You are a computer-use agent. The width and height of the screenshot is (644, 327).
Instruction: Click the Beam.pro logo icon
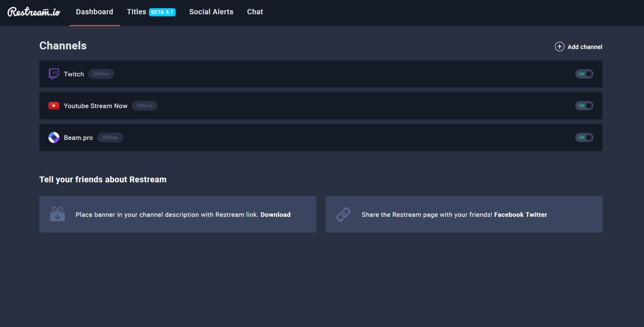tap(54, 137)
